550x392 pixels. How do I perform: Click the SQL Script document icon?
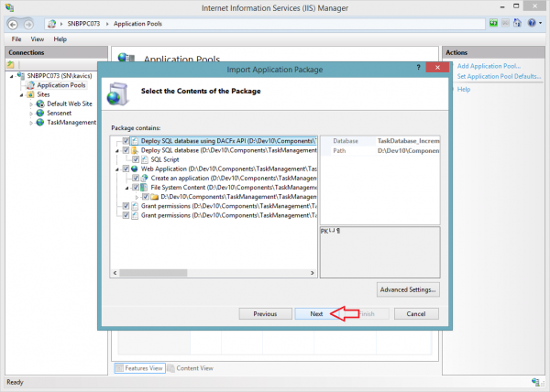click(145, 159)
